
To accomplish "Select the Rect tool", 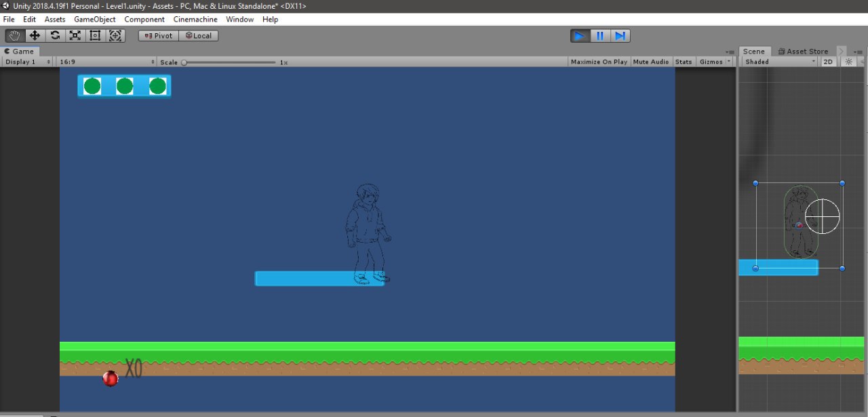I will (95, 36).
